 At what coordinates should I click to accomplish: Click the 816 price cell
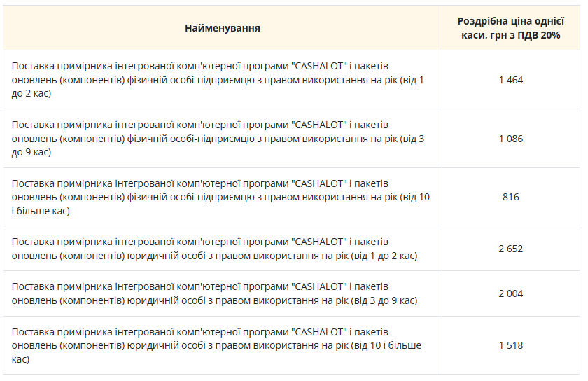[510, 197]
